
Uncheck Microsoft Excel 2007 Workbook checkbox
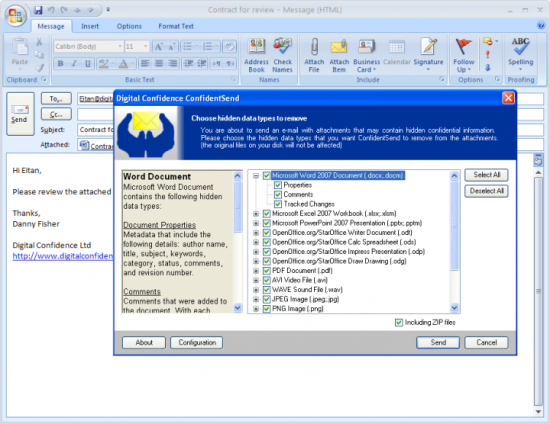pos(267,213)
